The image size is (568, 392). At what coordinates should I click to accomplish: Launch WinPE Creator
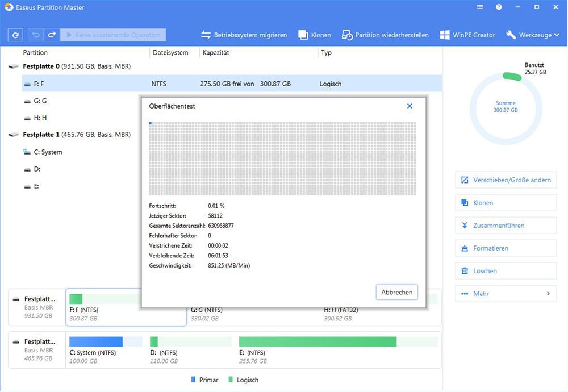467,35
